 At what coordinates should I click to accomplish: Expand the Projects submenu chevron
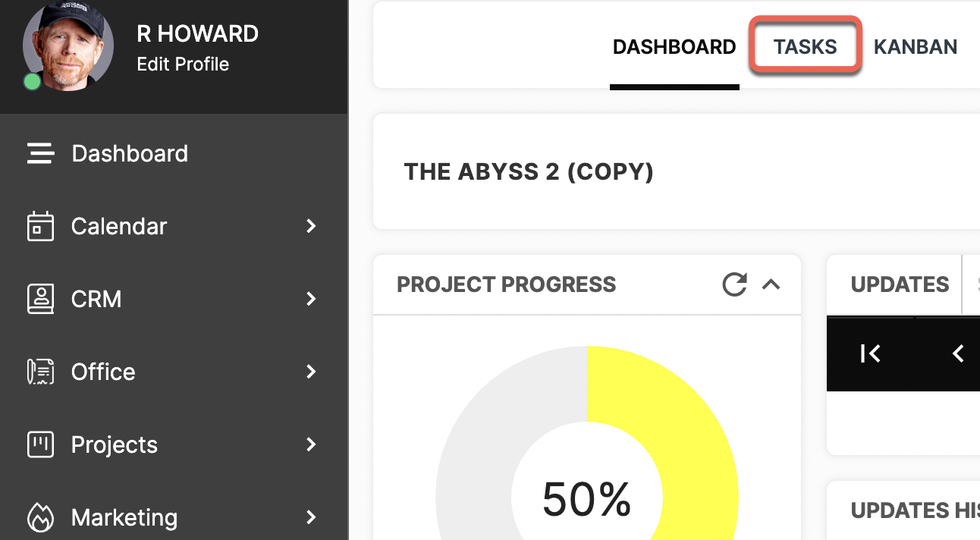click(311, 444)
